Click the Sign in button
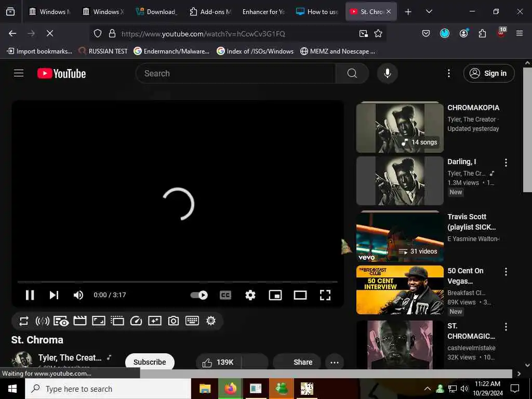 489,73
